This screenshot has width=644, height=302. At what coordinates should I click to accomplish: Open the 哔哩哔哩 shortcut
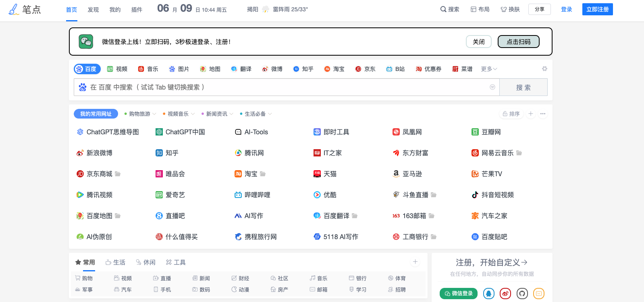pyautogui.click(x=252, y=195)
